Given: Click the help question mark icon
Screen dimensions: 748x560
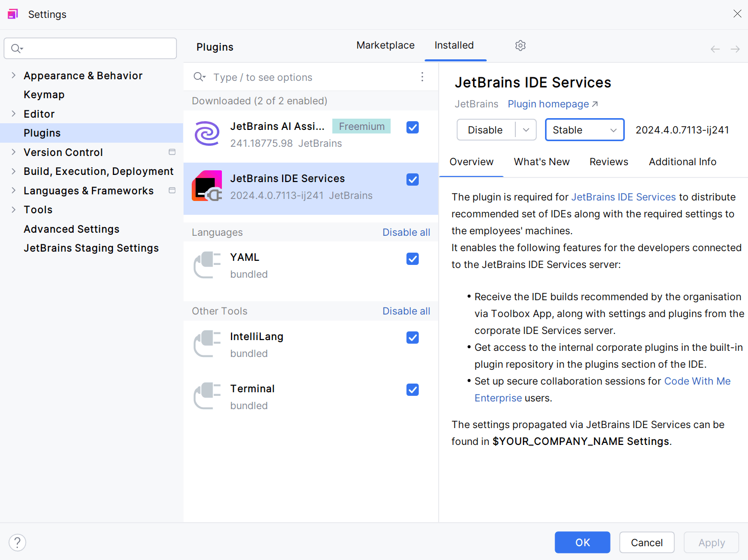Looking at the screenshot, I should click(x=17, y=542).
